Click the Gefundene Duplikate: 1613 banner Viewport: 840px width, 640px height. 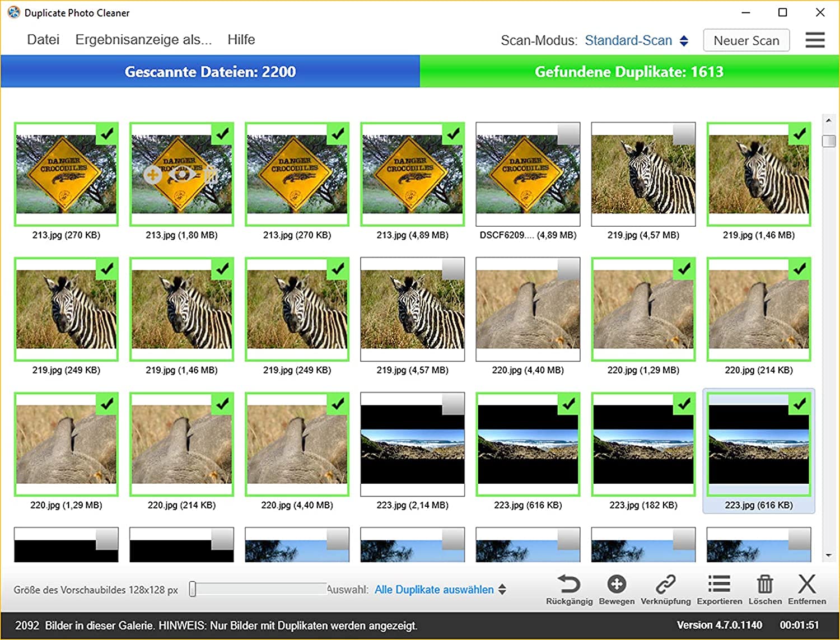tap(629, 72)
